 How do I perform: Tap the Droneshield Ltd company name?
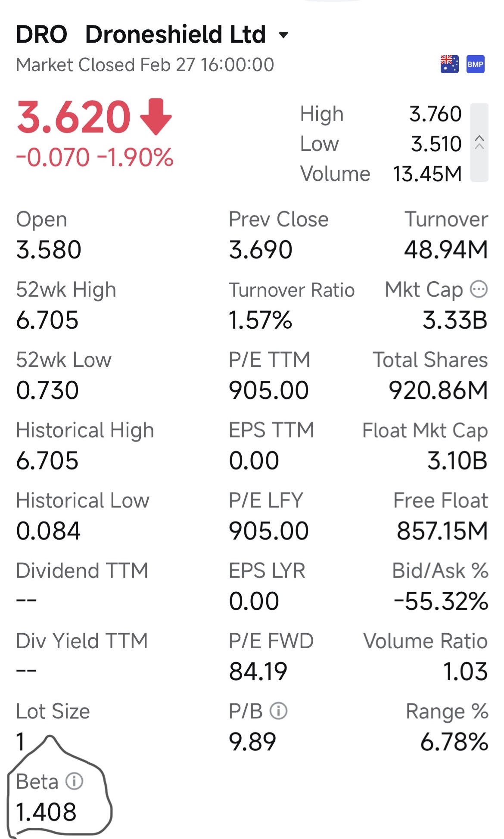(x=175, y=34)
